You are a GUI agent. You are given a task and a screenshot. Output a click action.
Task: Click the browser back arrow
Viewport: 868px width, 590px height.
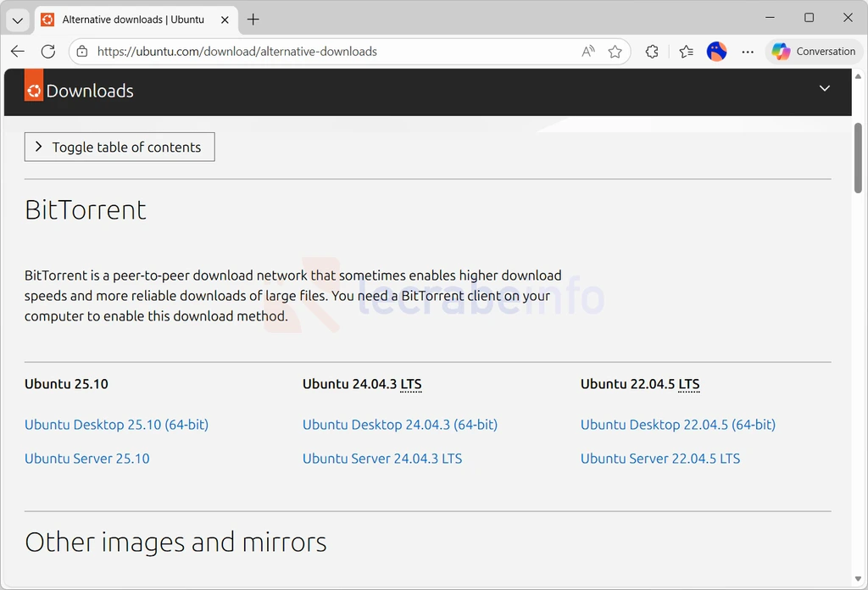(x=18, y=52)
